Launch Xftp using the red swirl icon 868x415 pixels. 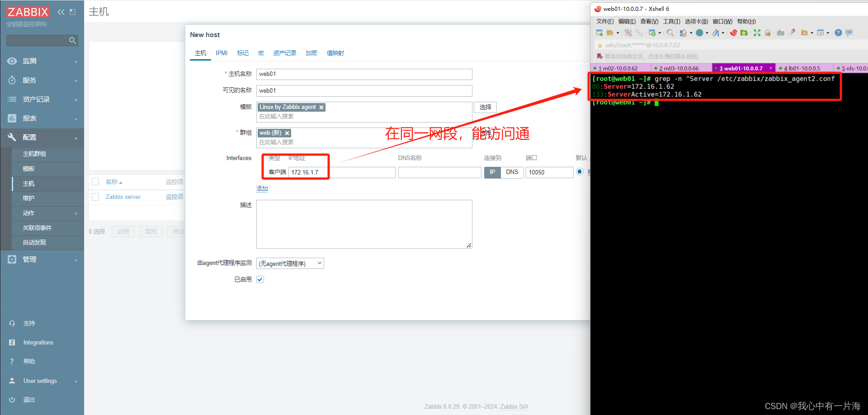[x=733, y=33]
